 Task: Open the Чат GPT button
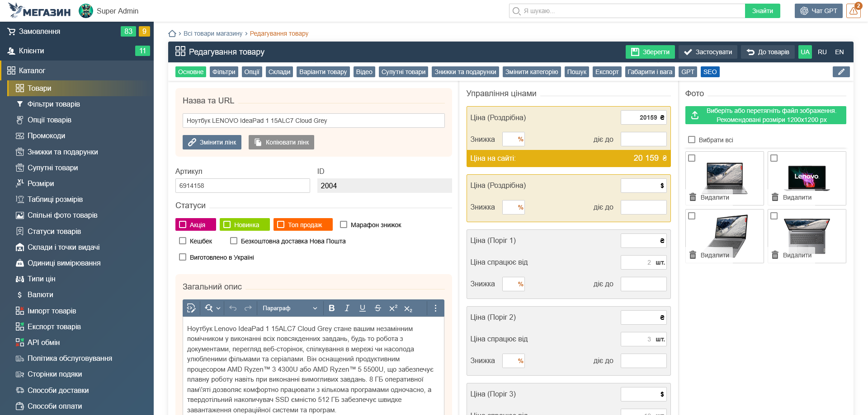(819, 11)
